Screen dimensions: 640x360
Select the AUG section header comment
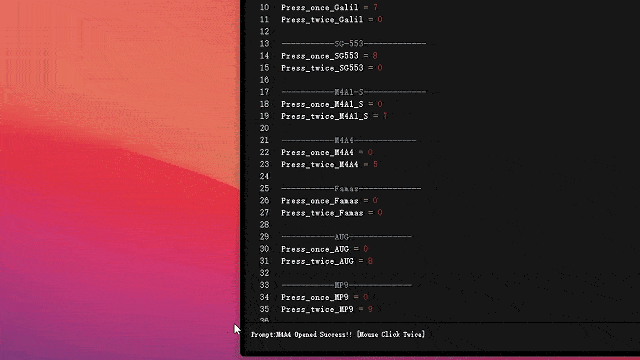coord(346,236)
